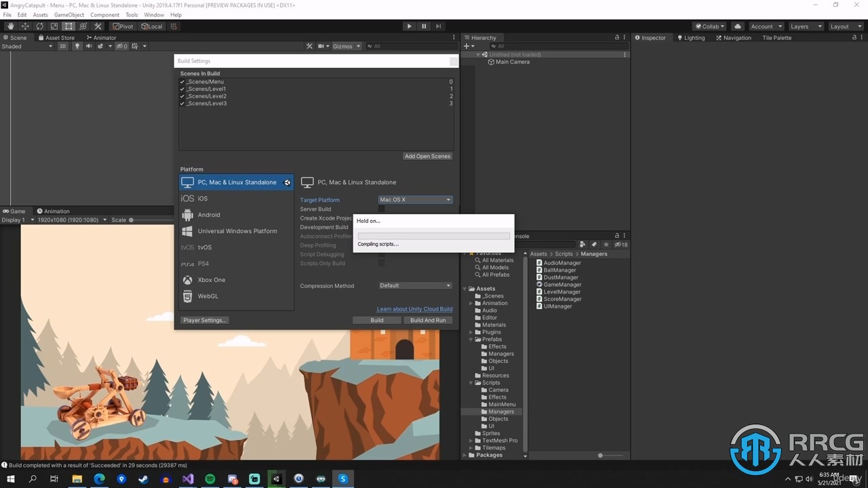This screenshot has width=868, height=488.
Task: Click the Build button
Action: (377, 320)
